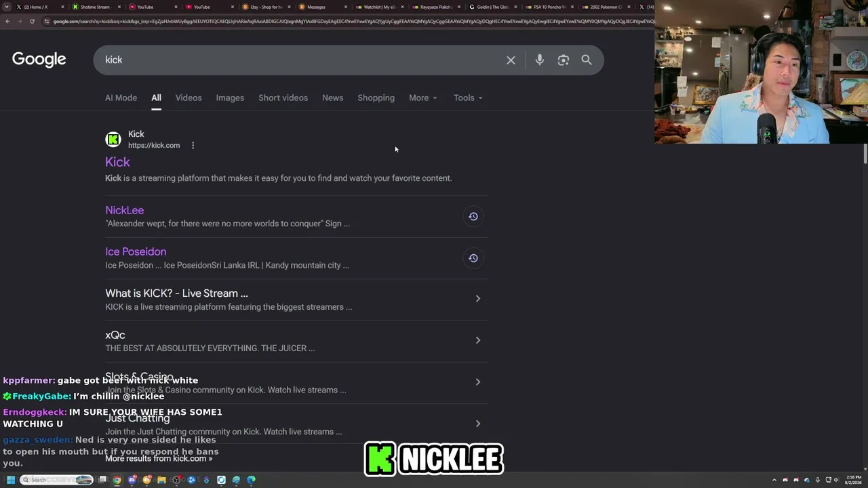Image resolution: width=868 pixels, height=488 pixels.
Task: Open the volume control in system tray
Action: click(836, 480)
